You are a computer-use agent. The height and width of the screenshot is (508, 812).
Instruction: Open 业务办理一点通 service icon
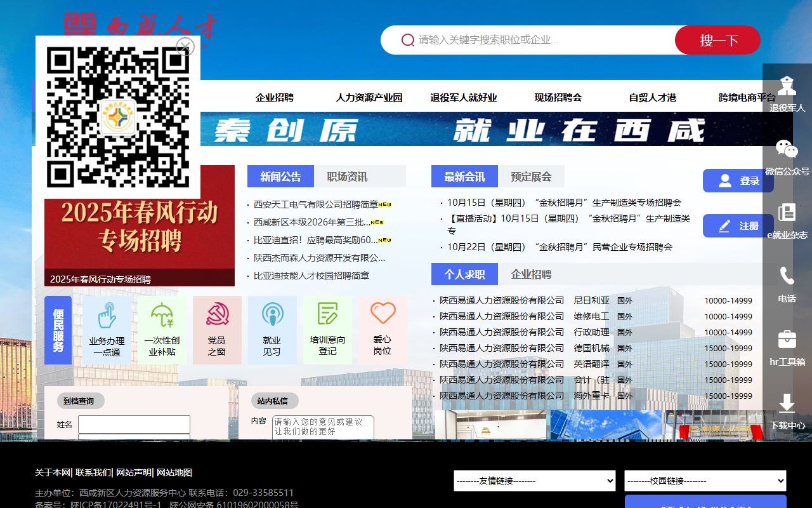point(107,330)
